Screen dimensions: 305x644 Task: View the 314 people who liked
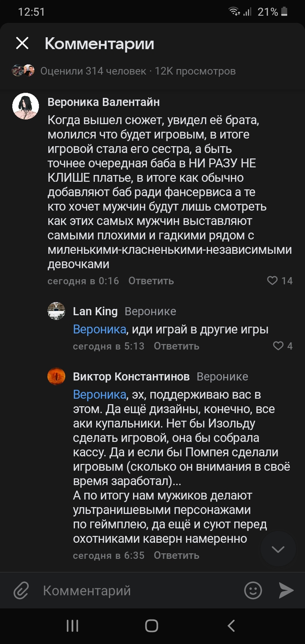click(x=93, y=71)
